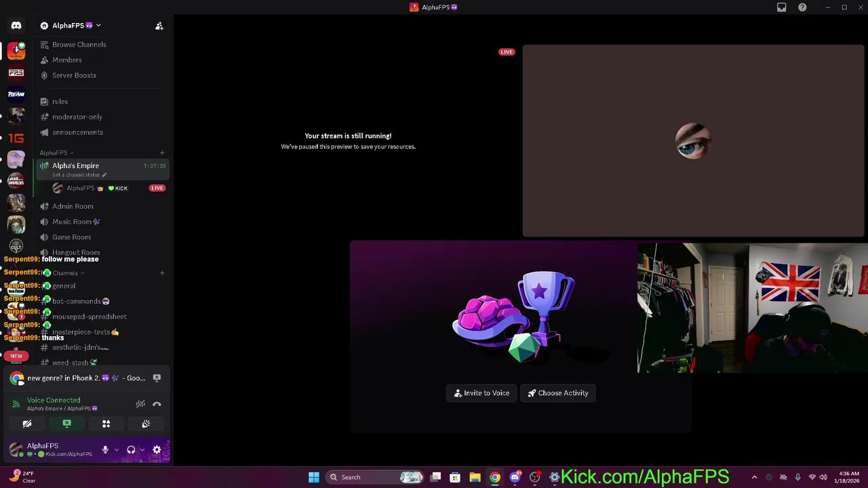Click the Invite to Voice button
Viewport: 868px width, 488px height.
(481, 393)
